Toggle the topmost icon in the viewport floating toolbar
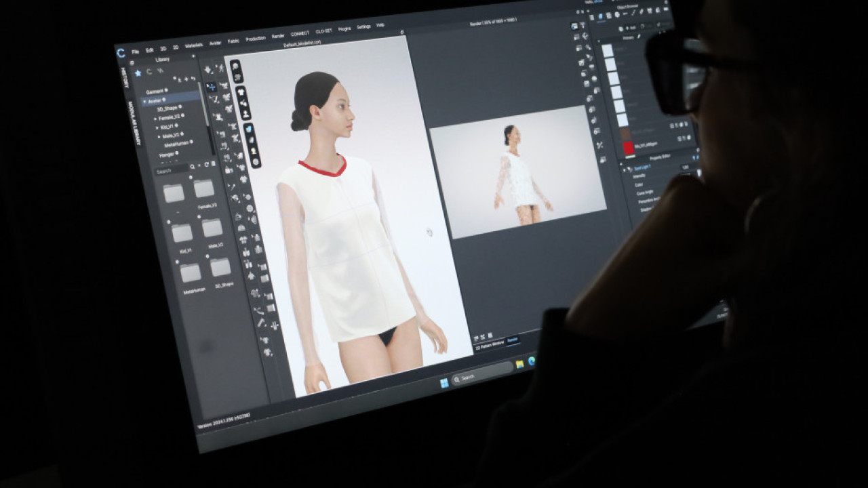 click(x=235, y=66)
